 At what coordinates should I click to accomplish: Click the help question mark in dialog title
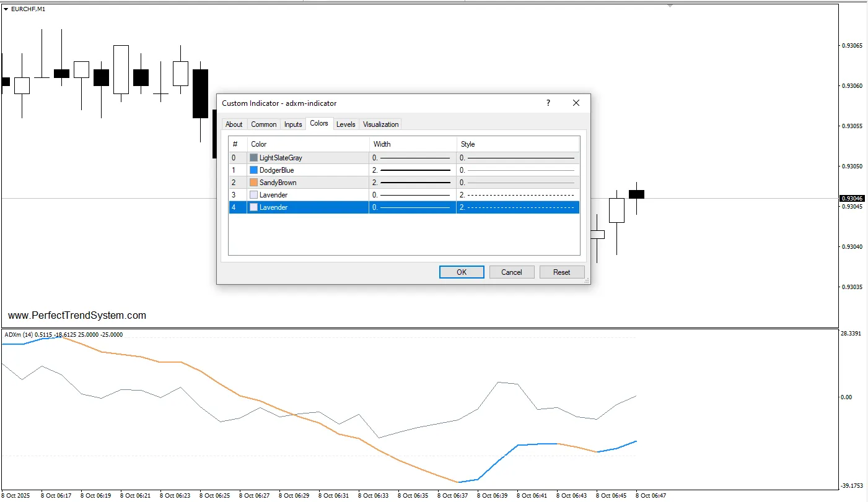548,103
